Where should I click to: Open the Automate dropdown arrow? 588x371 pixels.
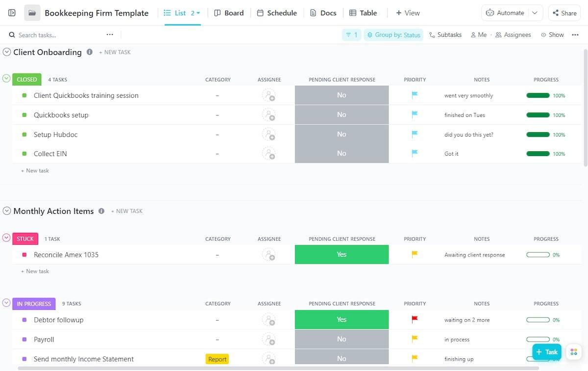[x=535, y=13]
